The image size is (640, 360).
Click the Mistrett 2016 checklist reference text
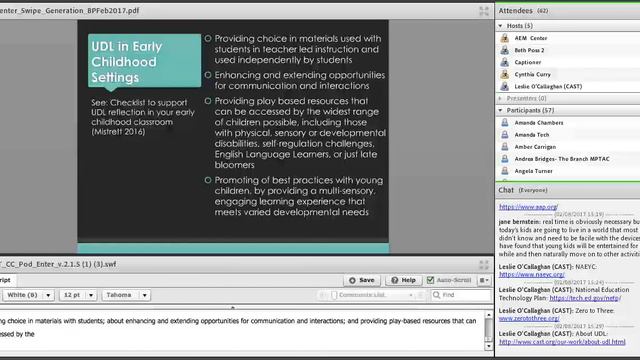coord(142,117)
